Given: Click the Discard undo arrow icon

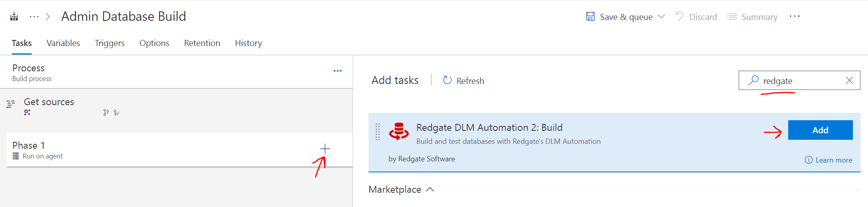Looking at the screenshot, I should pos(679,16).
